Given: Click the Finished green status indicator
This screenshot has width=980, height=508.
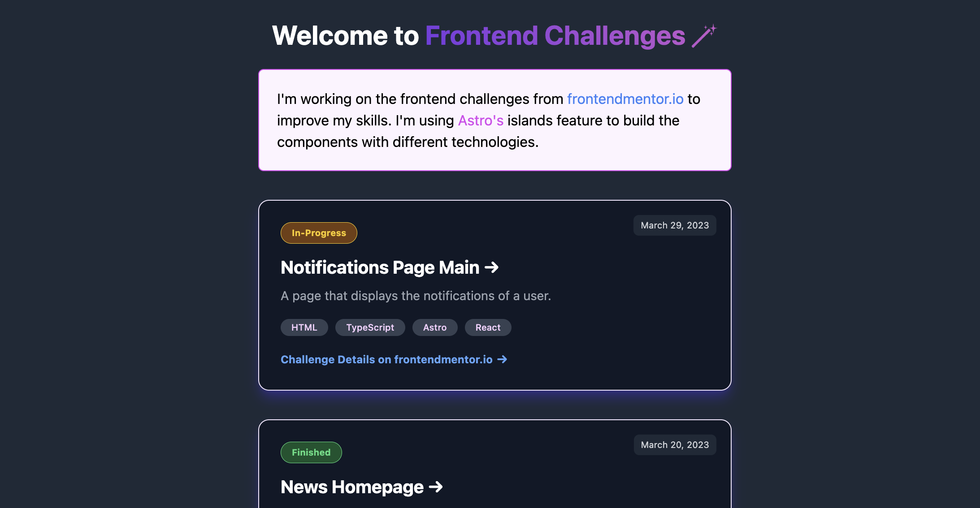Looking at the screenshot, I should [311, 452].
